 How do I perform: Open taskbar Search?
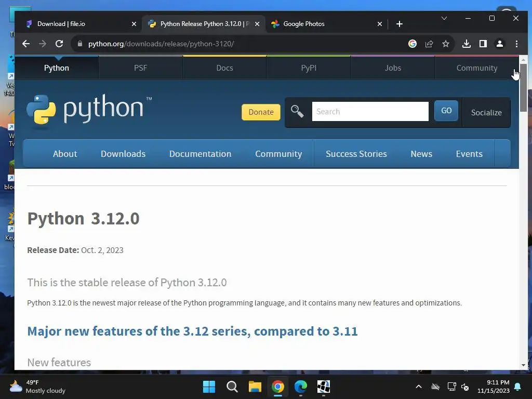pyautogui.click(x=232, y=387)
